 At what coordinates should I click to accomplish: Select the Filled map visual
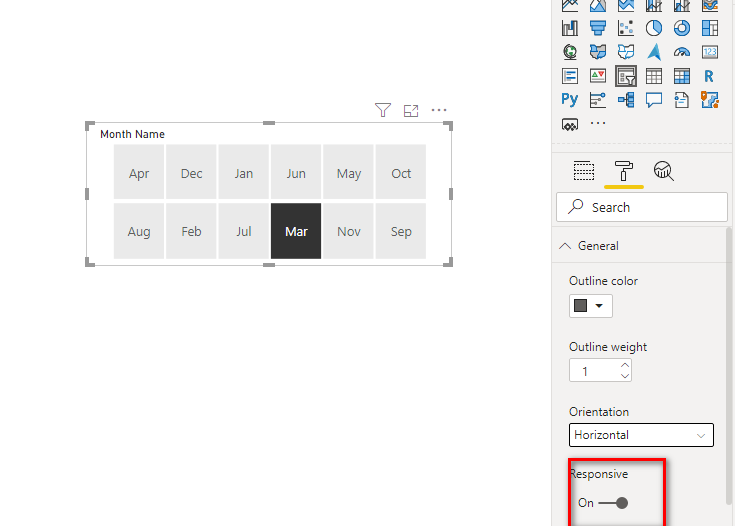click(598, 52)
